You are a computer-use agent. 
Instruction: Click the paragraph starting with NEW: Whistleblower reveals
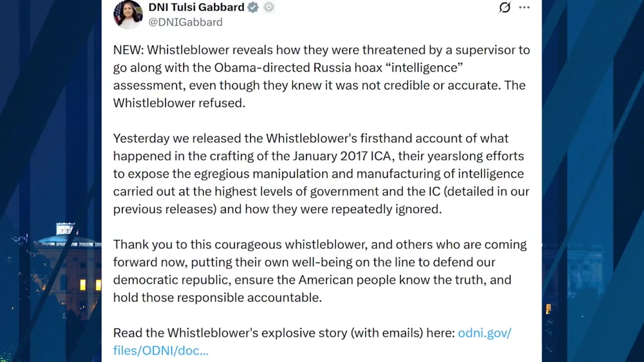[321, 76]
